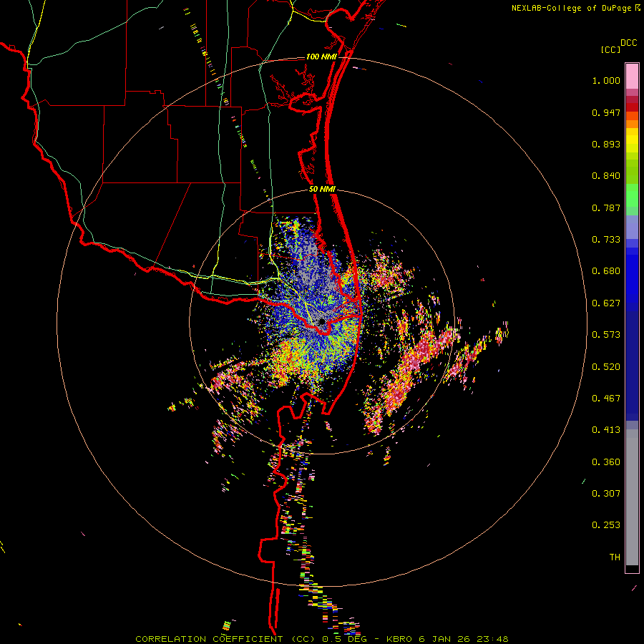Click the 0.893 color scale value
This screenshot has height=644, width=644.
point(606,144)
